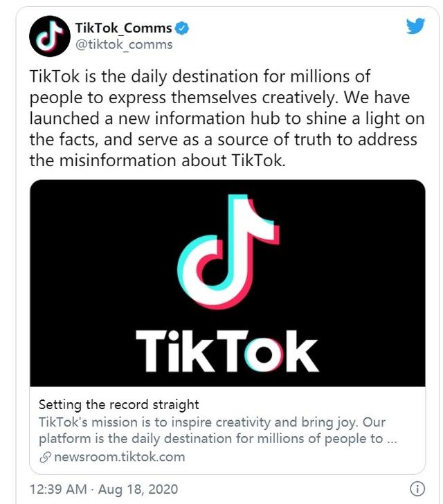Visit the newsroom.tiktok.com link
This screenshot has width=443, height=504.
pyautogui.click(x=120, y=457)
